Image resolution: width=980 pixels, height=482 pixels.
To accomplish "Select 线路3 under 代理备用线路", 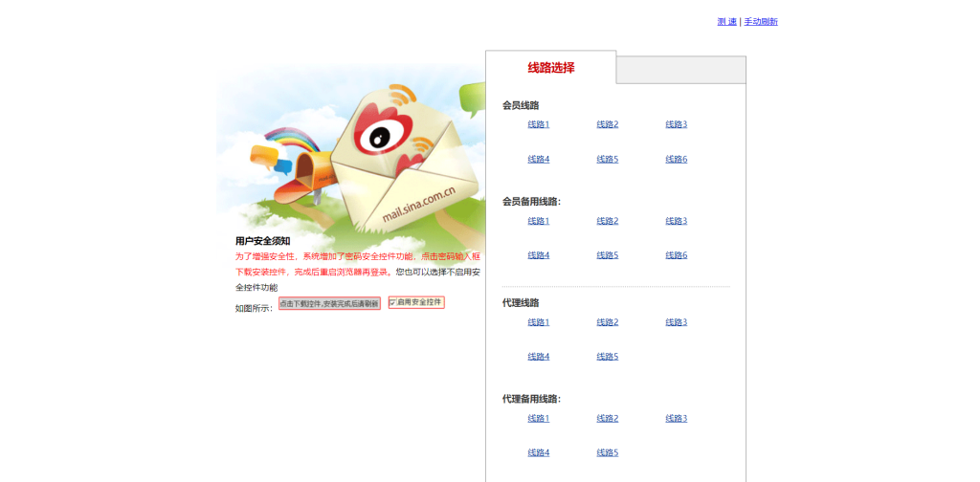I will [x=676, y=418].
